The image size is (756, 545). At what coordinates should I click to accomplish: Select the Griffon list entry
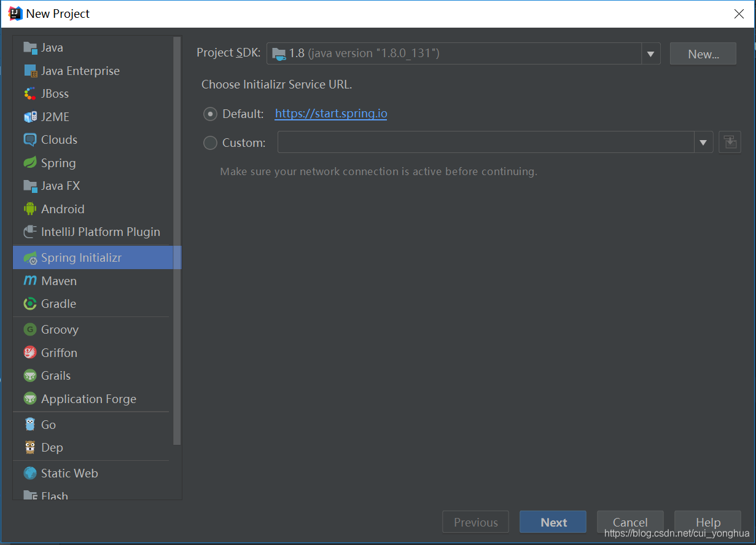93,353
